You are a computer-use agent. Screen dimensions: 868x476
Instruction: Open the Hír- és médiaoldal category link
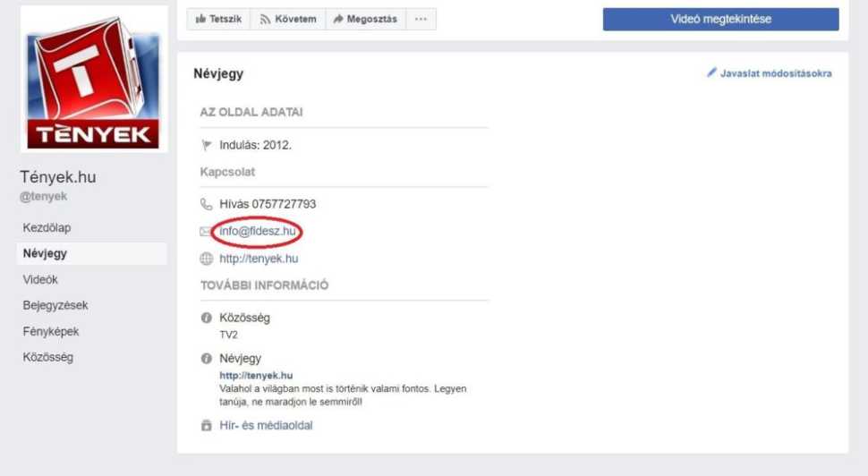click(x=266, y=426)
